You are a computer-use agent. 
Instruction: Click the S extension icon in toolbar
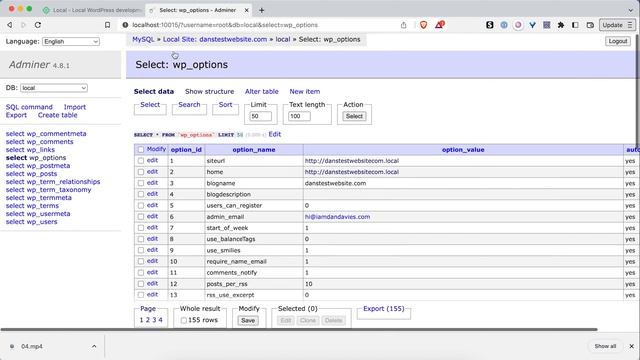[x=490, y=25]
